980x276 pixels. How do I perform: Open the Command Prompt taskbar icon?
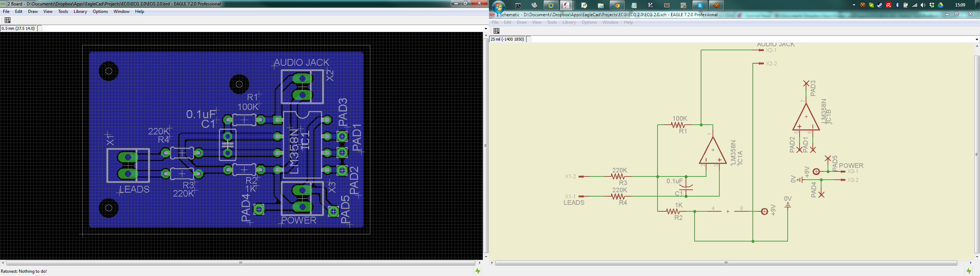click(x=518, y=6)
